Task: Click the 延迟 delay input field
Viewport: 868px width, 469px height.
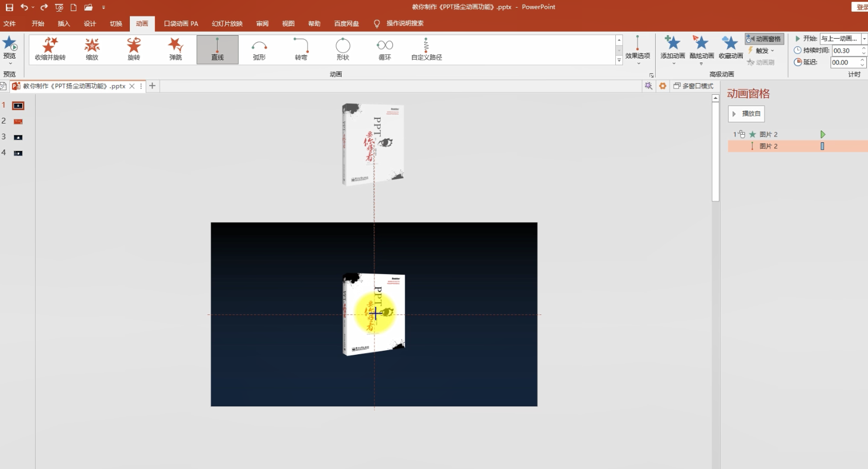Action: (845, 62)
